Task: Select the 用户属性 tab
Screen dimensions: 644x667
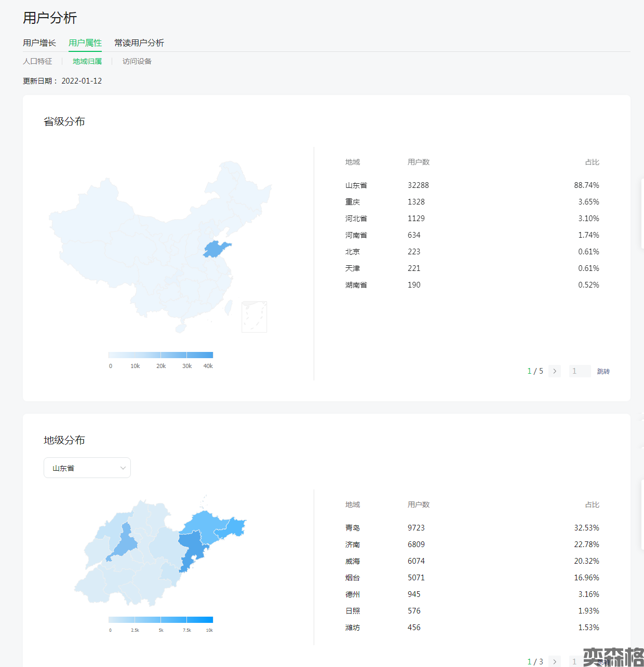Action: point(85,43)
